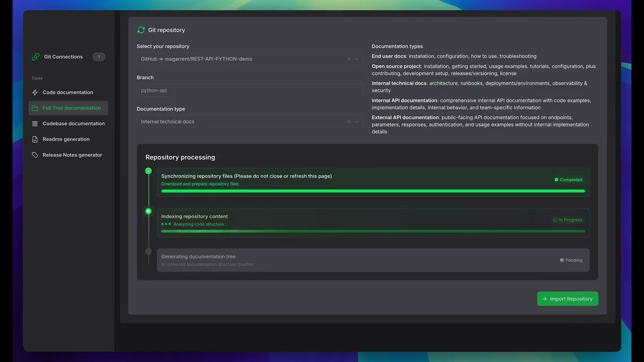Click inside the Branch input field
644x362 pixels.
(x=249, y=90)
